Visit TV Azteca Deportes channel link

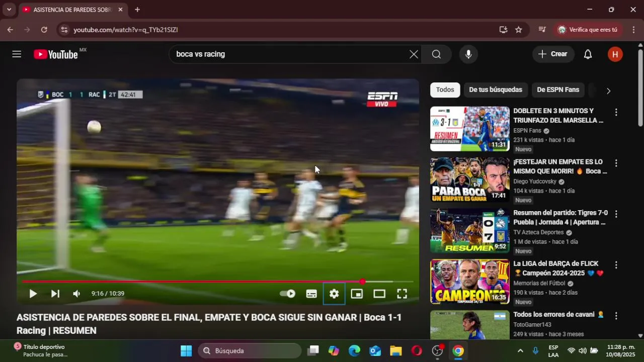point(538,232)
